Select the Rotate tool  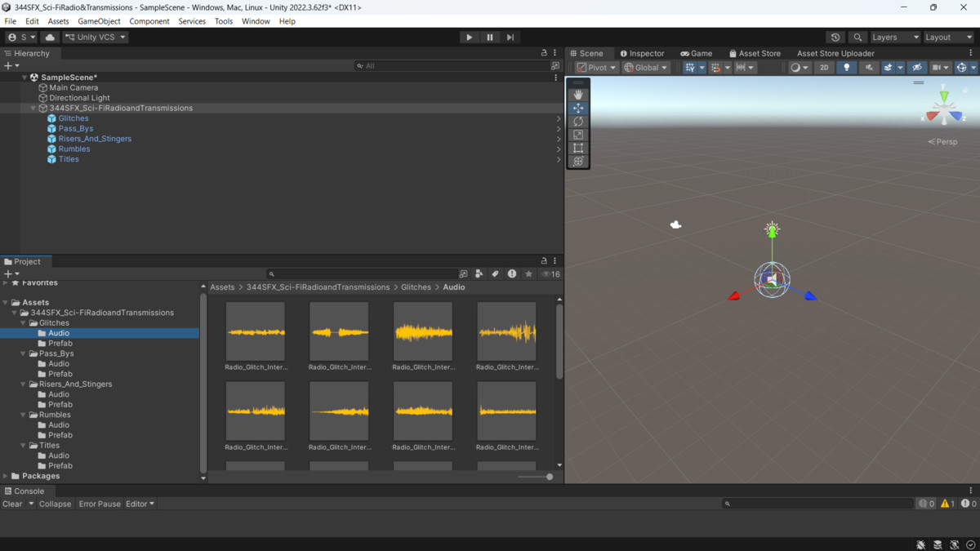(578, 121)
